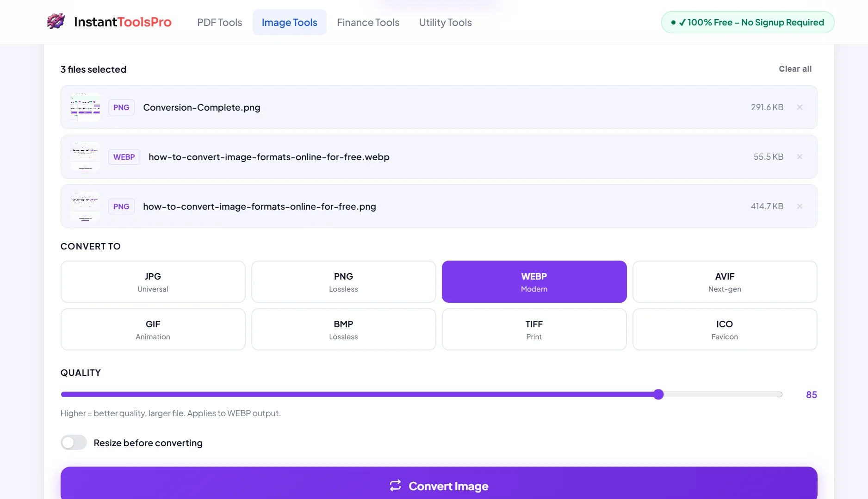
Task: Click the convert arrows icon
Action: coord(395,486)
